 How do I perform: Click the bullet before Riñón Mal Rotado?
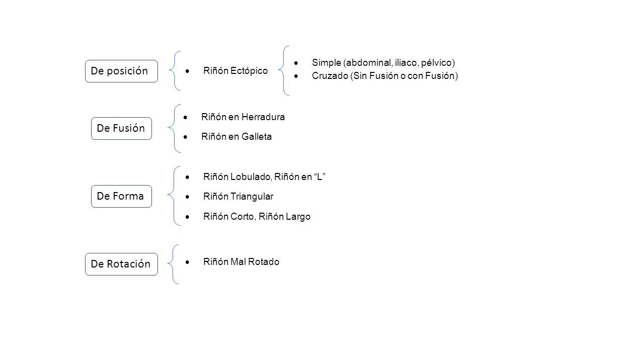pyautogui.click(x=187, y=262)
